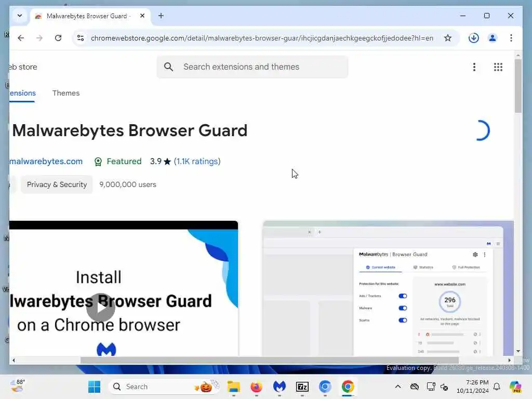Click the vertical scrollbar thumb

[x=518, y=86]
